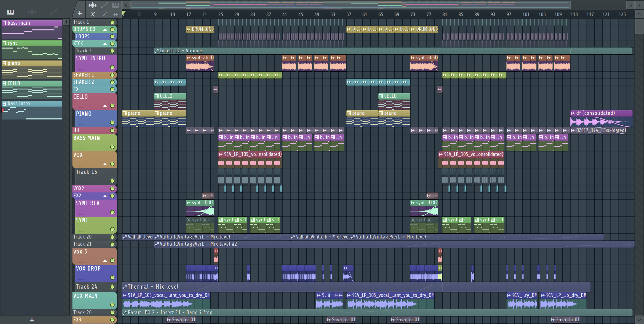
Task: Mute the PIANO track
Action: [x=112, y=123]
